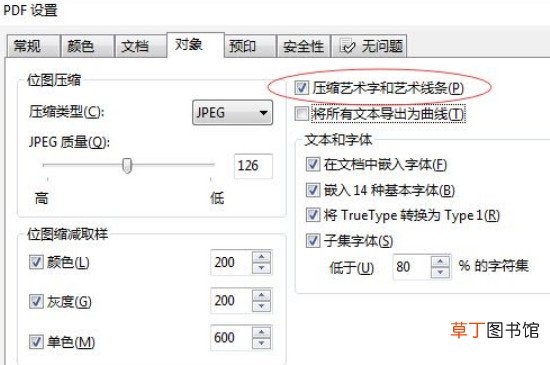Select the 对象 tab
Image resolution: width=550 pixels, height=365 pixels.
tap(195, 45)
